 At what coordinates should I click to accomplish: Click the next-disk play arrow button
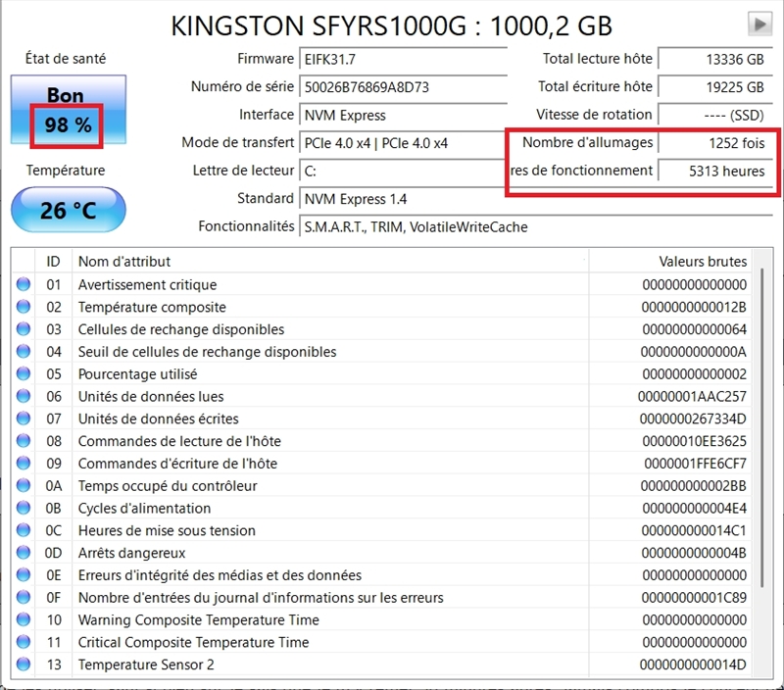[759, 25]
